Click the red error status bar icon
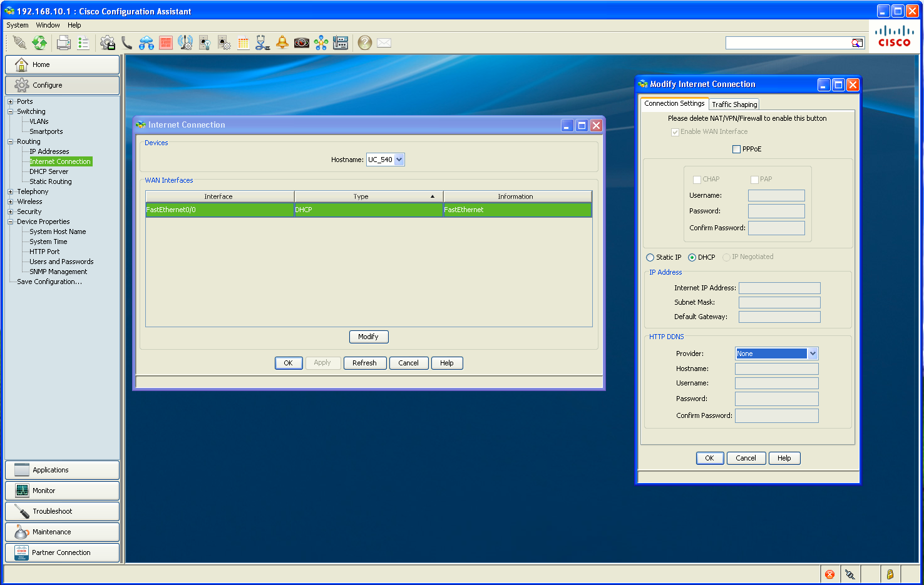Image resolution: width=924 pixels, height=585 pixels. pyautogui.click(x=829, y=574)
